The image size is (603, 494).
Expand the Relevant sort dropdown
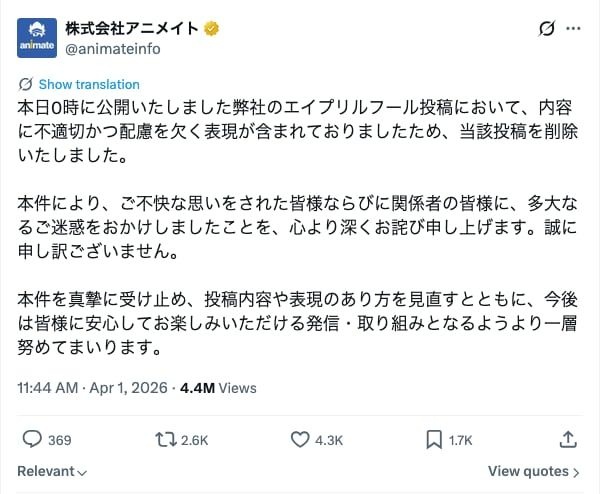coord(52,471)
